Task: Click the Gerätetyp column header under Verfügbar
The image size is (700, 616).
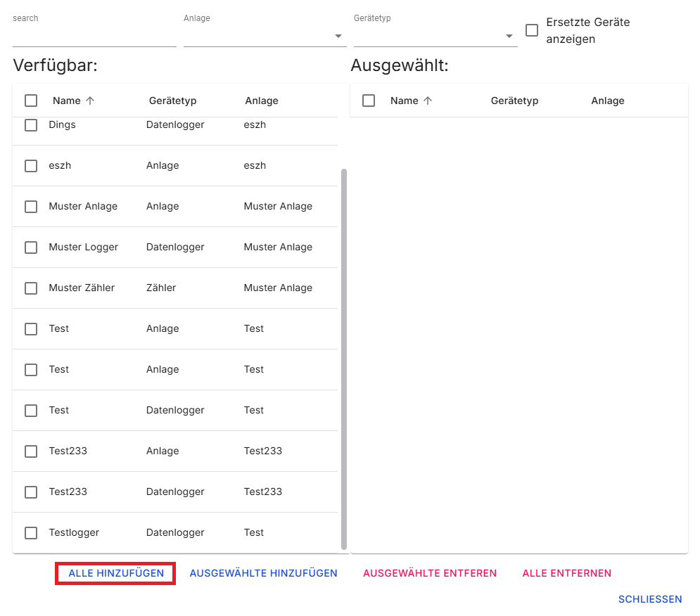Action: [x=172, y=101]
